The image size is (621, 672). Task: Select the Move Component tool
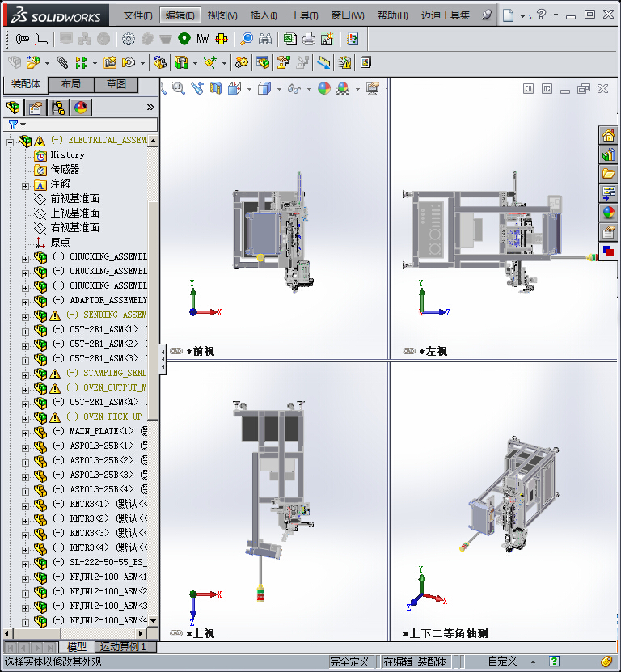pos(129,62)
